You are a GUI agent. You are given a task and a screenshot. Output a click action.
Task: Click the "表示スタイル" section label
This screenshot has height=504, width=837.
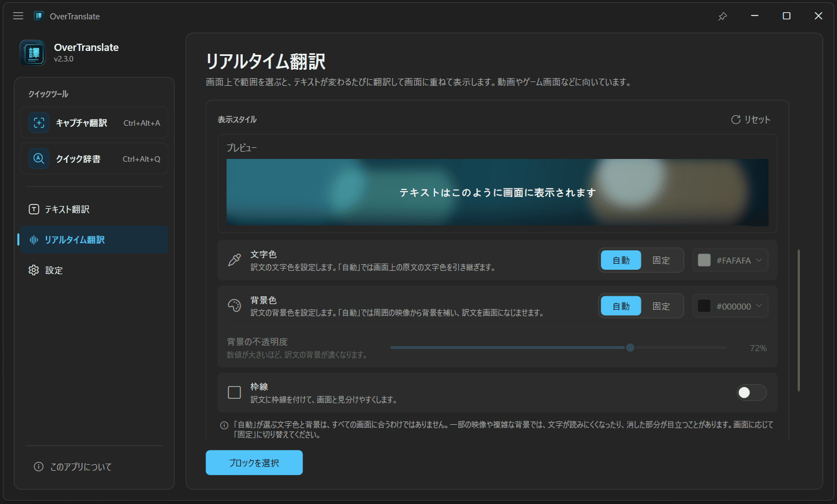[237, 120]
